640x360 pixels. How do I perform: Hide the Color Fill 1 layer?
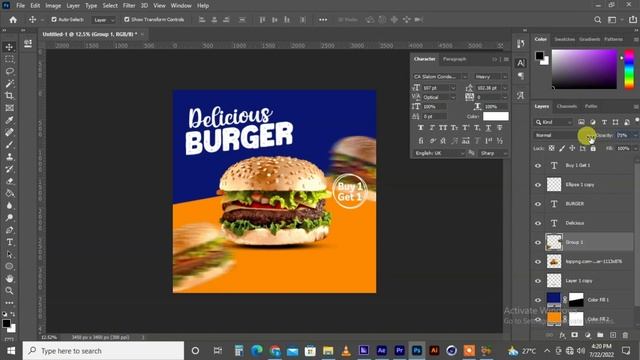[x=538, y=300]
